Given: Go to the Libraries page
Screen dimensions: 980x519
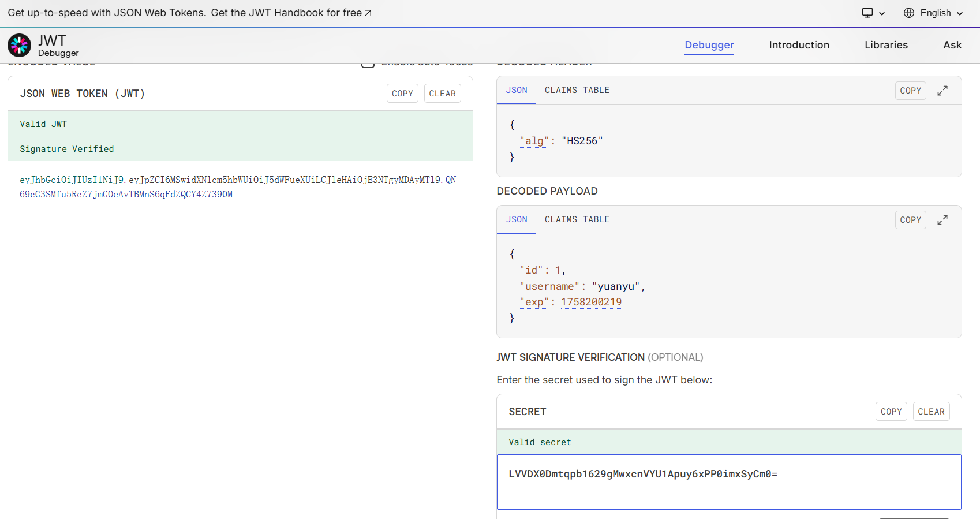Looking at the screenshot, I should coord(886,45).
